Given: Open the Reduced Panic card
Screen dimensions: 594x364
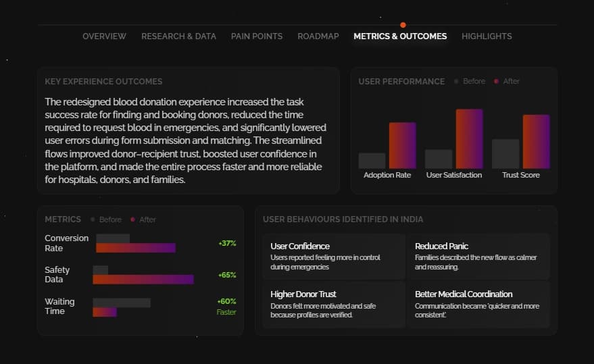Looking at the screenshot, I should pos(478,257).
